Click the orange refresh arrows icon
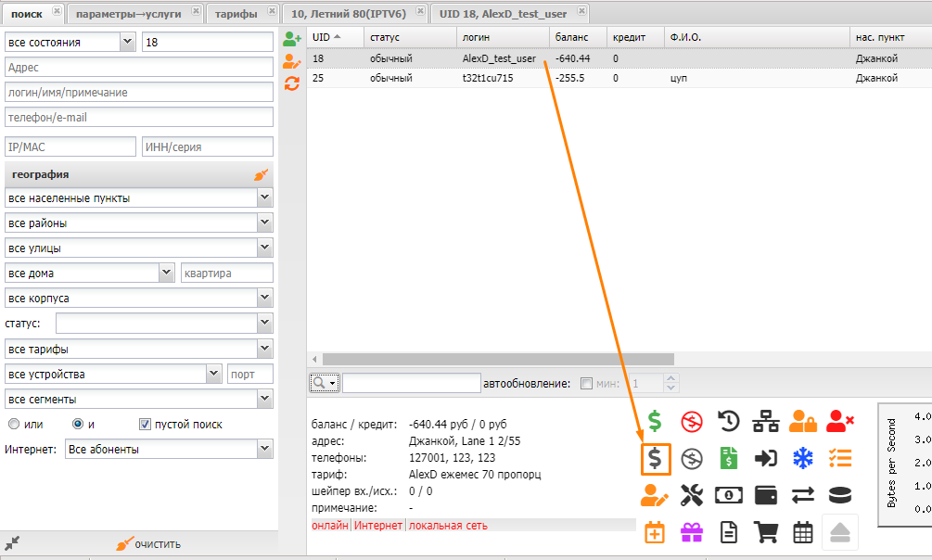This screenshot has width=932, height=560. coord(292,83)
